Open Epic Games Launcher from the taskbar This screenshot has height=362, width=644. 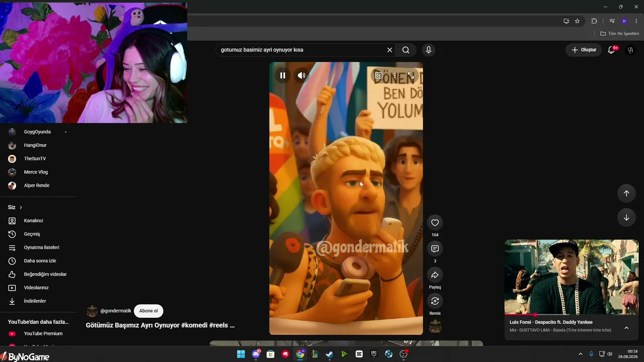click(374, 354)
